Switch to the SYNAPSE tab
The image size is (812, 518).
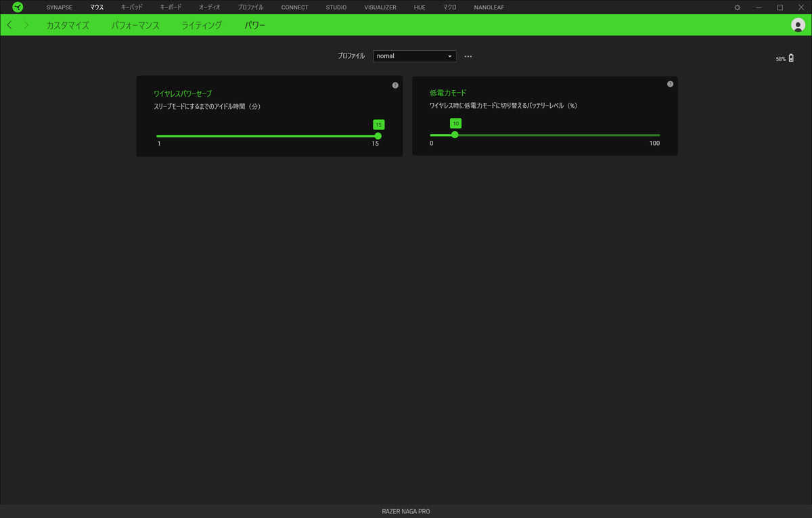pyautogui.click(x=60, y=7)
